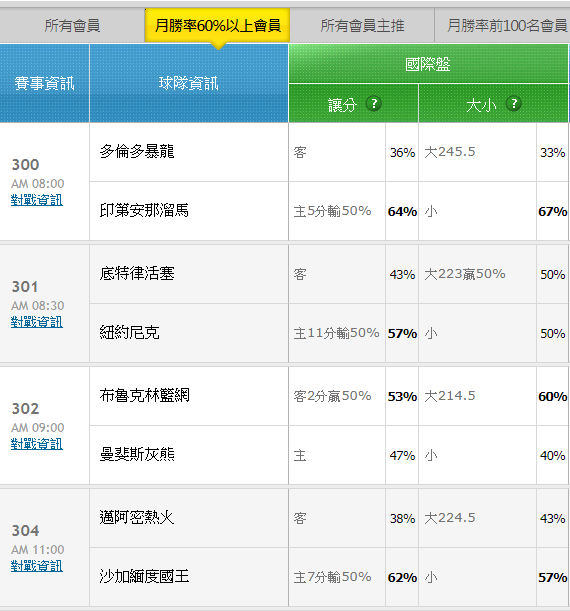
Task: Click 國際盤 column header
Action: pyautogui.click(x=428, y=64)
